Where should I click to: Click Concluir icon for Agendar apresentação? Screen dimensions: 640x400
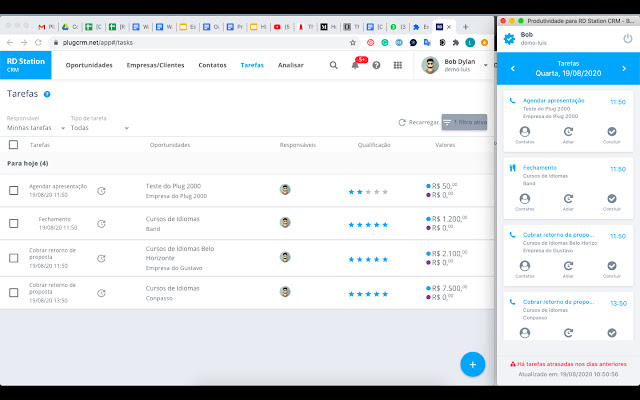(611, 132)
